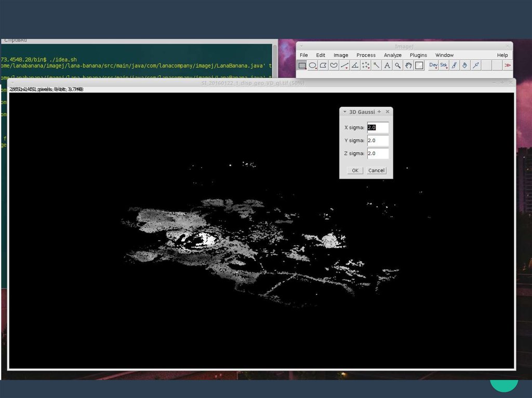Click the foreground color picker tool
532x398 pixels.
419,65
